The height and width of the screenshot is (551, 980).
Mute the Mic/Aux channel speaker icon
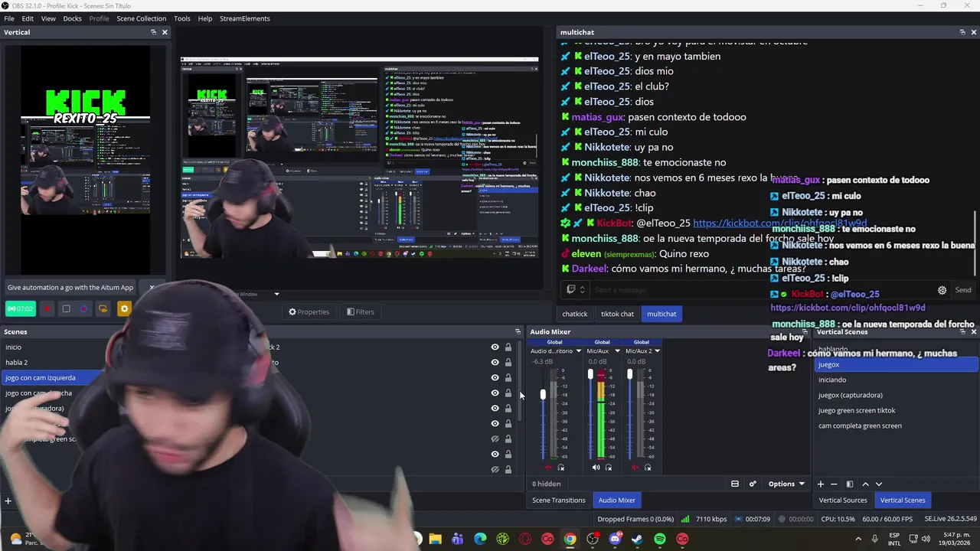(x=596, y=467)
